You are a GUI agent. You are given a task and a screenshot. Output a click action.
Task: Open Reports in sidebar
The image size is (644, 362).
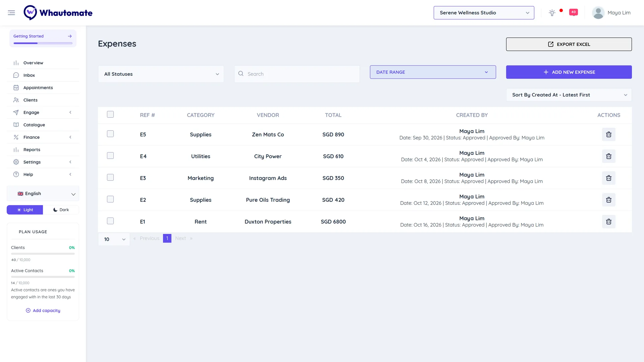point(43,150)
